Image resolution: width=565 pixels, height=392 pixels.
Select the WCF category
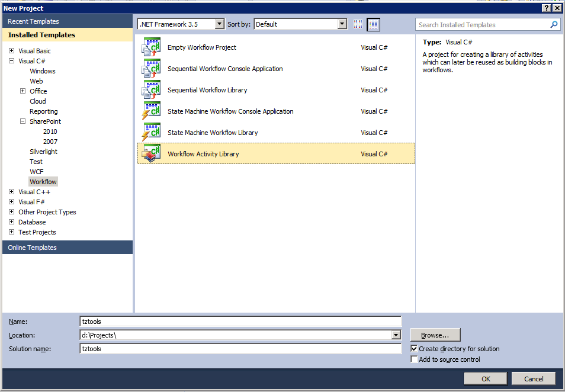coord(36,172)
